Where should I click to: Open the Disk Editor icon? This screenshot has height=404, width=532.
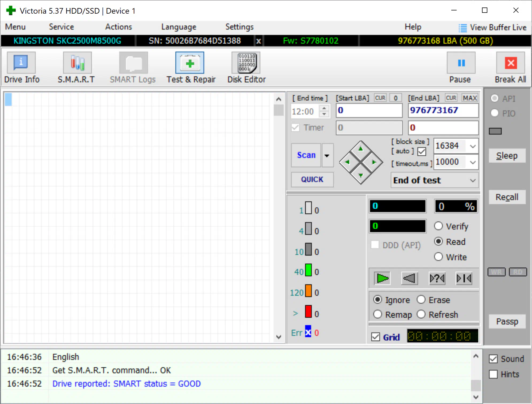click(246, 63)
